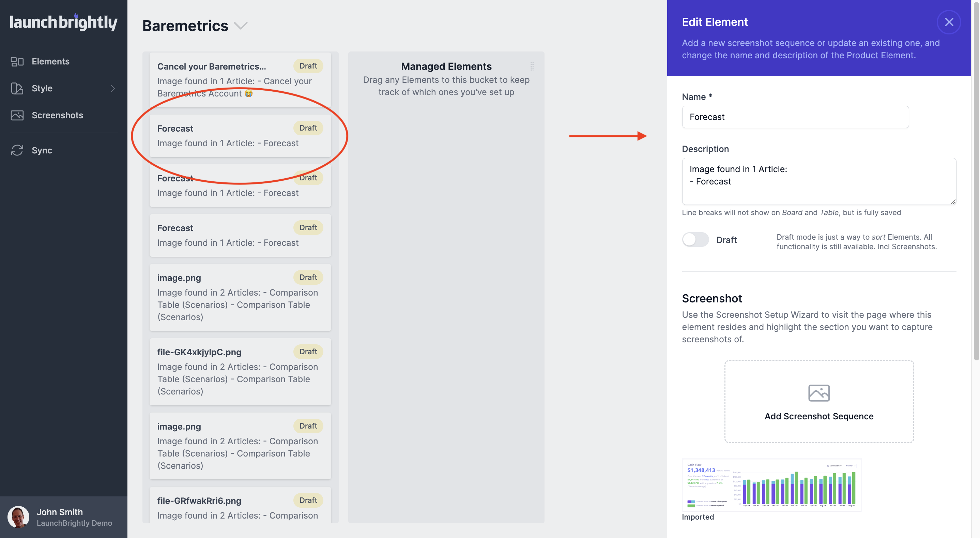
Task: Click the LaunchBrightly Demo account label
Action: [x=75, y=523]
